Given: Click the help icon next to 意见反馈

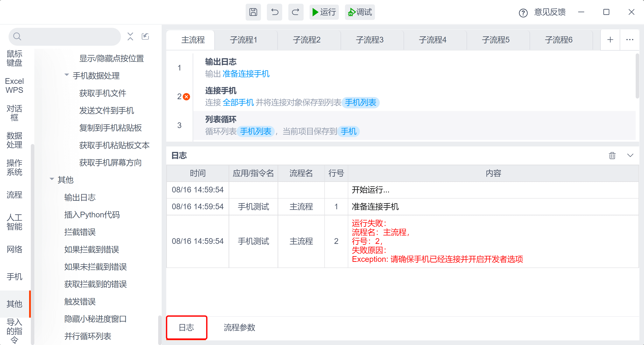Looking at the screenshot, I should [x=523, y=12].
